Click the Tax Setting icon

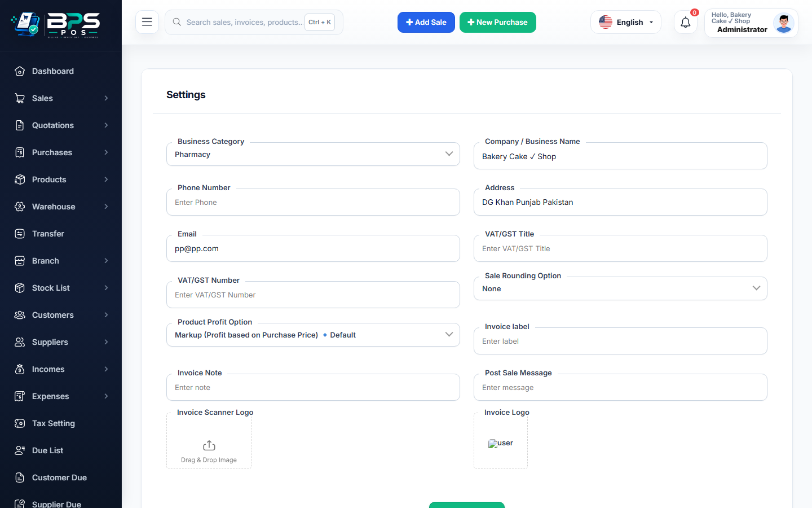[20, 423]
